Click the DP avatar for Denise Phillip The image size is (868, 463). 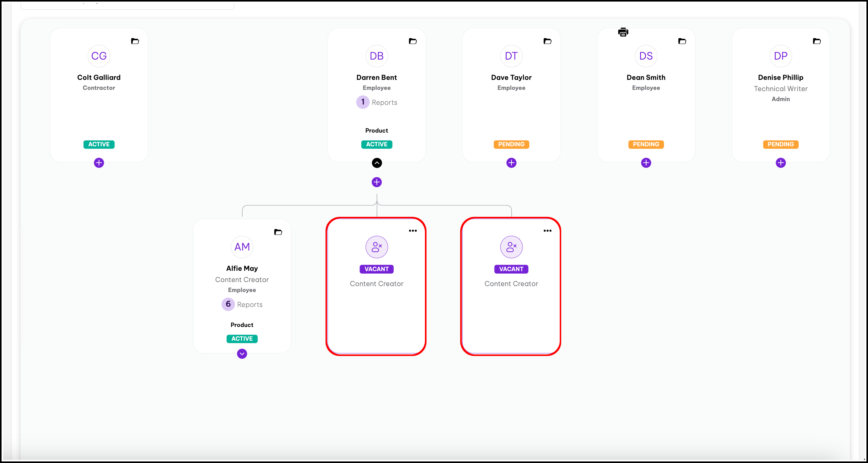(780, 56)
